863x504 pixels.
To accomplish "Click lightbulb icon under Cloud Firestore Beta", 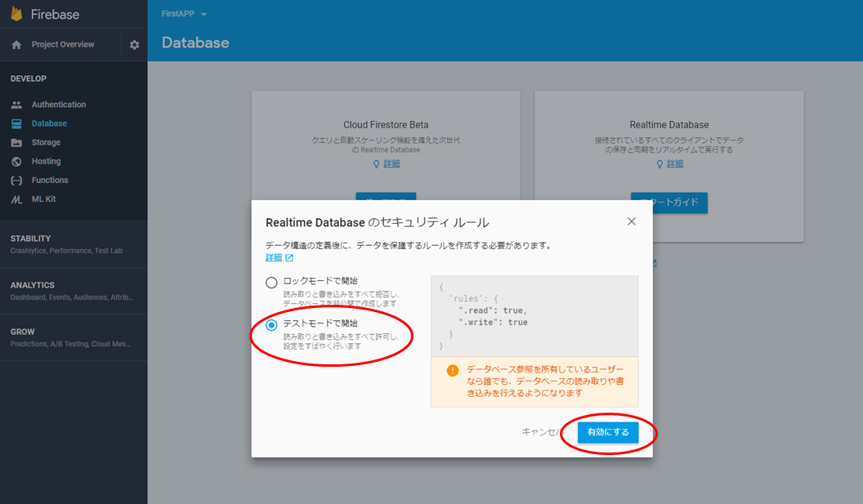I will point(377,164).
